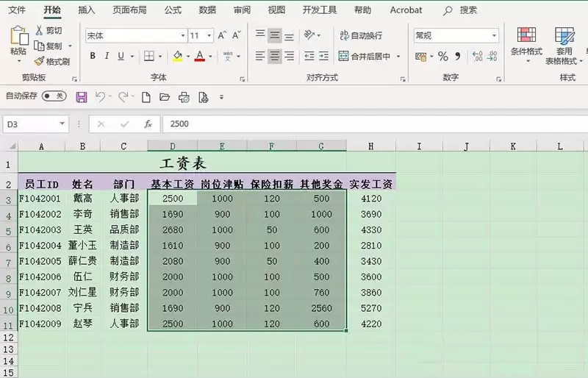
Task: Toggle the AutoSave (自动保存) switch
Action: click(54, 96)
